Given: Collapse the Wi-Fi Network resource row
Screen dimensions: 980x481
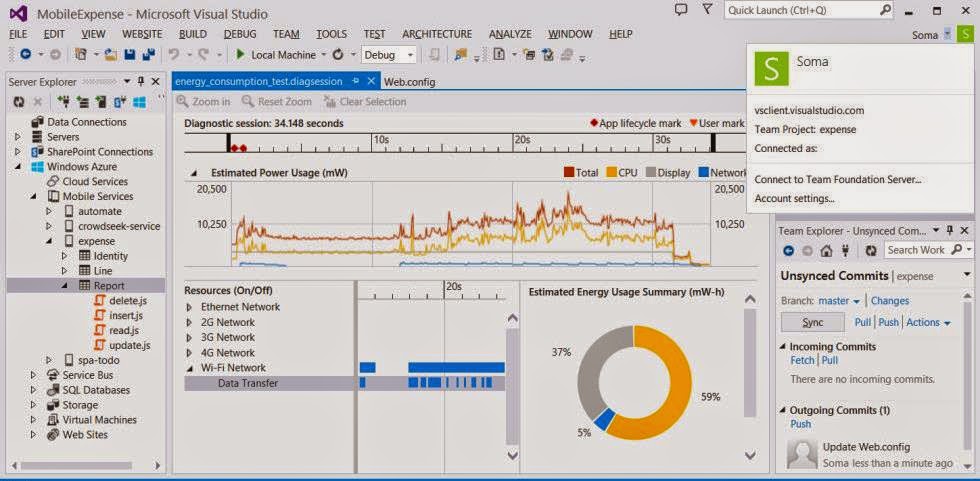Looking at the screenshot, I should (190, 368).
